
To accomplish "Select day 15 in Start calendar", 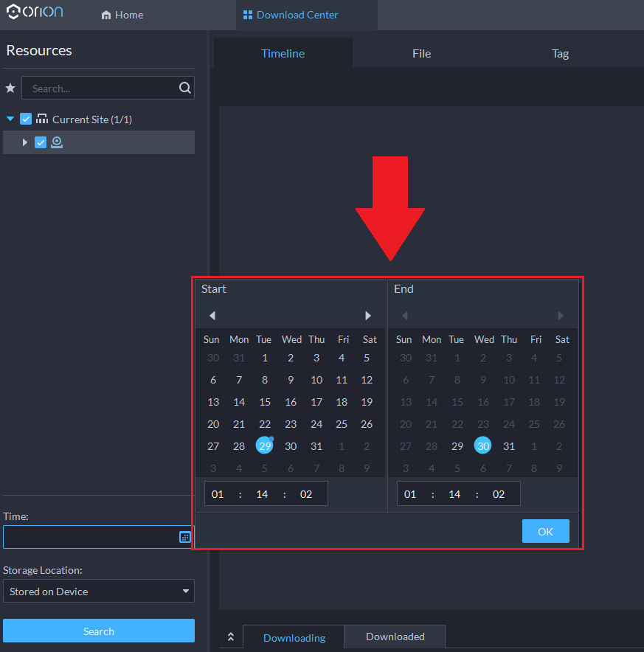I will [265, 402].
